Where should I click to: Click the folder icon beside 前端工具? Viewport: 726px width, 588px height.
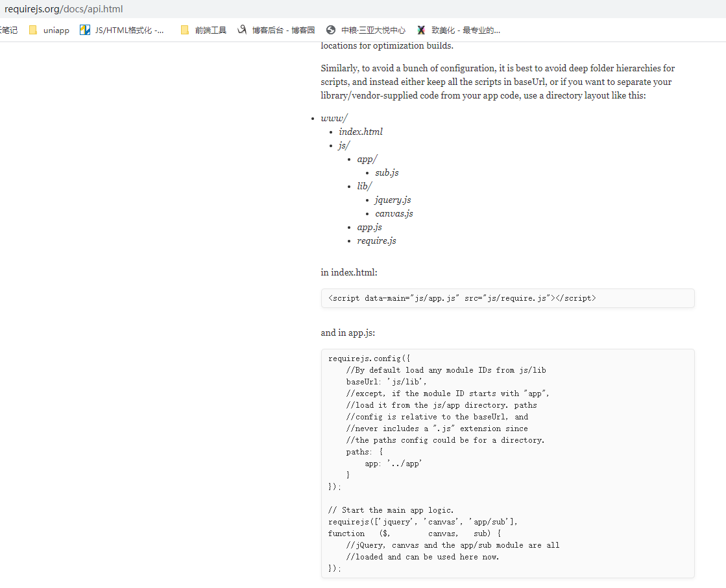pyautogui.click(x=185, y=30)
